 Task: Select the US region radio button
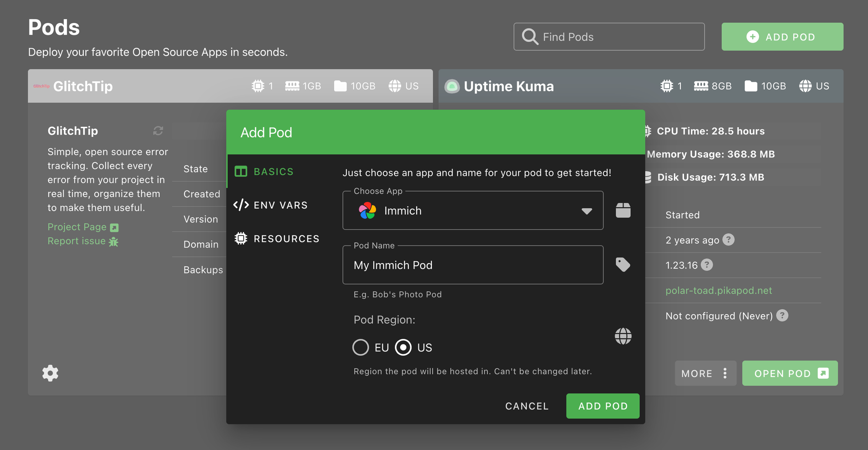pyautogui.click(x=403, y=347)
